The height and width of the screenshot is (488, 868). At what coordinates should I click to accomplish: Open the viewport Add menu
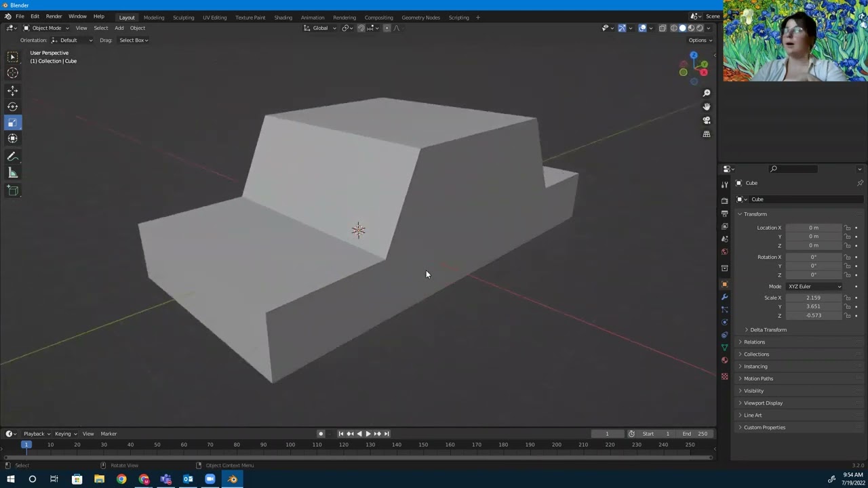tap(119, 28)
